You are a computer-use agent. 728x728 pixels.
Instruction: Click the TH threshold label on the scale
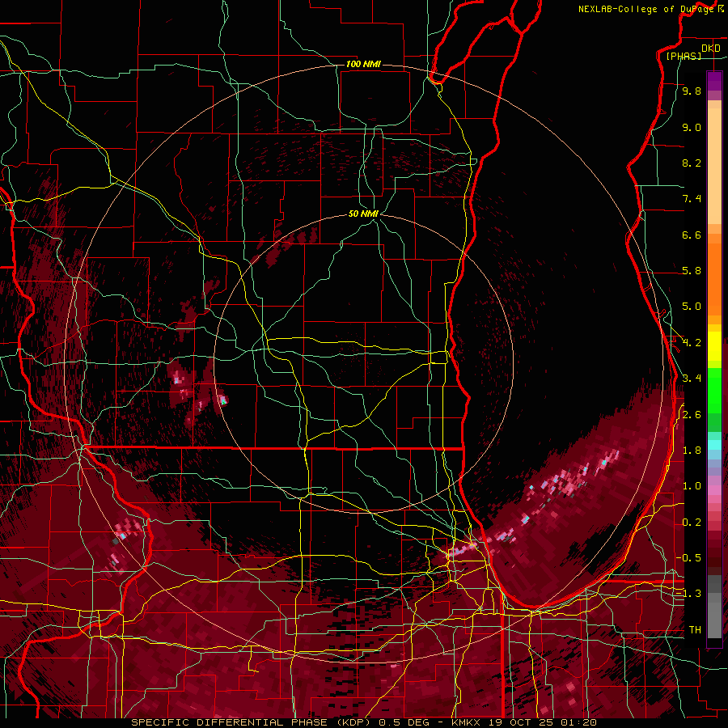695,629
